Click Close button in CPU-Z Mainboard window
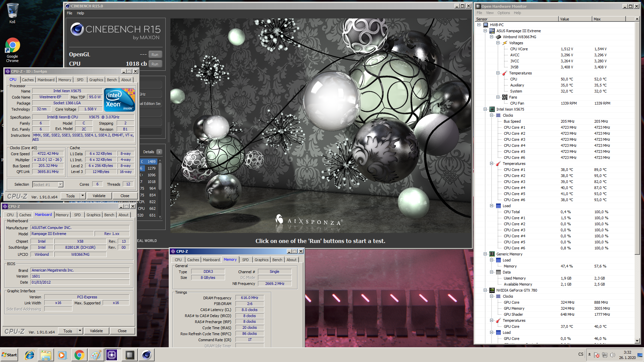 tap(122, 331)
